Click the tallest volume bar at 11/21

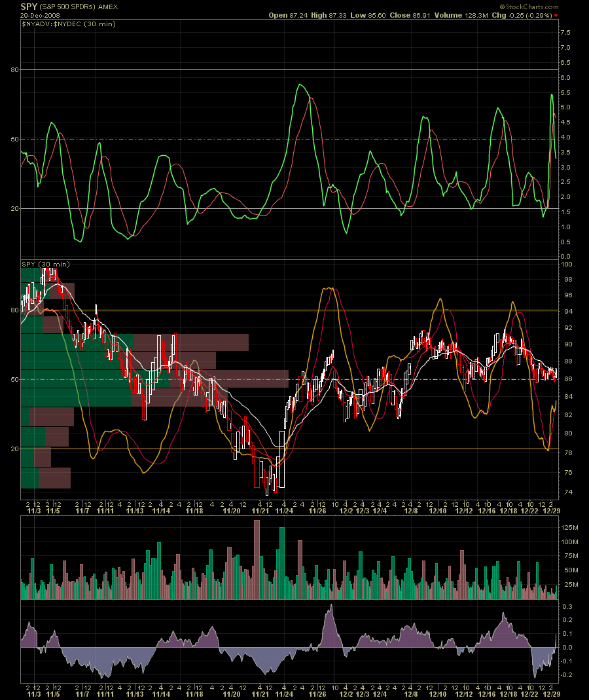point(257,559)
